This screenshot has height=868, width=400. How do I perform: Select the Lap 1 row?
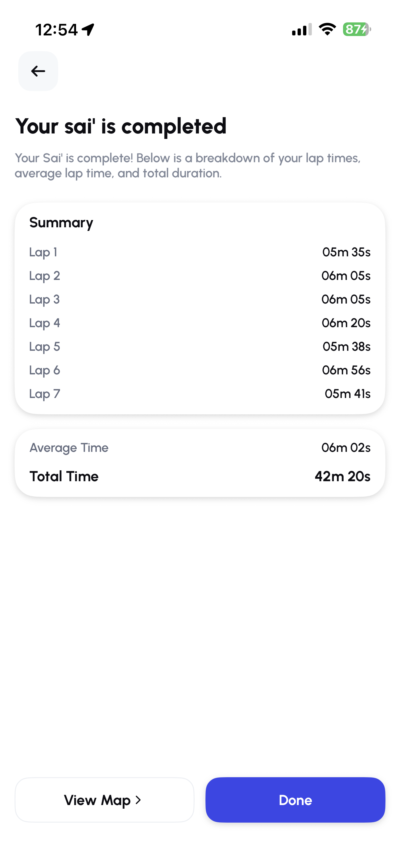pyautogui.click(x=200, y=252)
